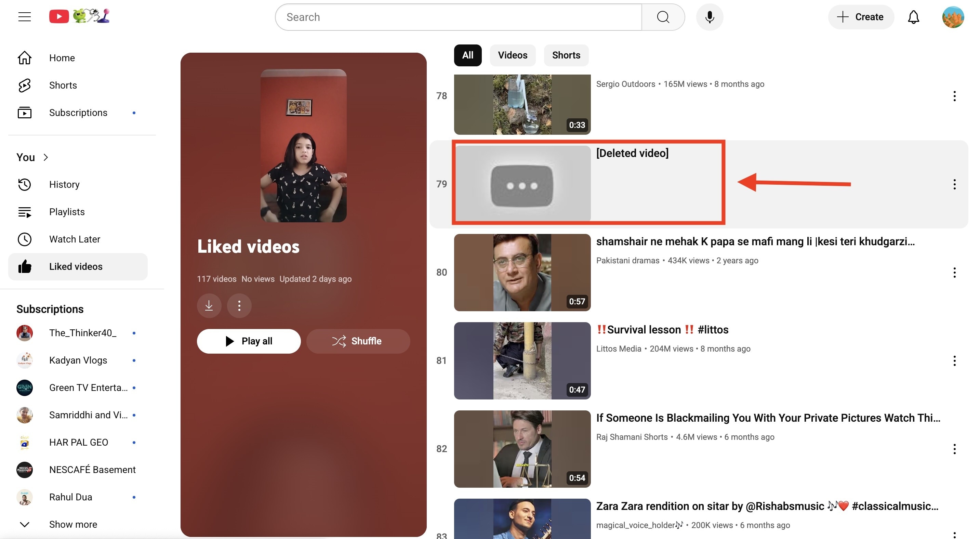Open options for Survival lesson video
Screen dimensions: 980x539
coord(954,360)
